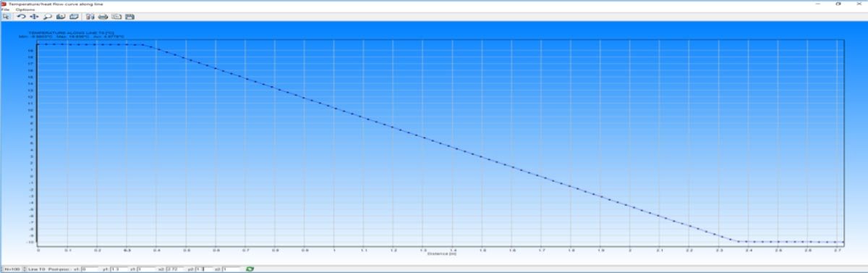Activate the pan (four-arrow move) tool
The width and height of the screenshot is (868, 273).
[x=34, y=17]
